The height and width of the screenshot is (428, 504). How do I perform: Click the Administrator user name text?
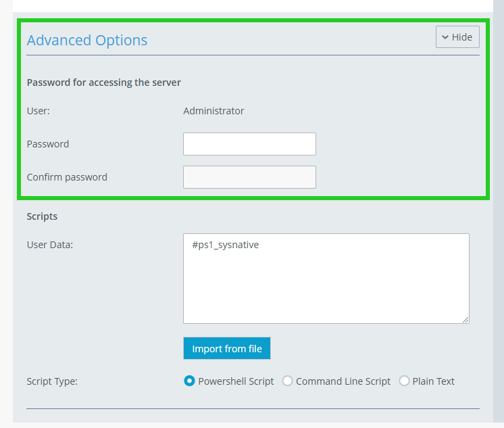[x=213, y=111]
